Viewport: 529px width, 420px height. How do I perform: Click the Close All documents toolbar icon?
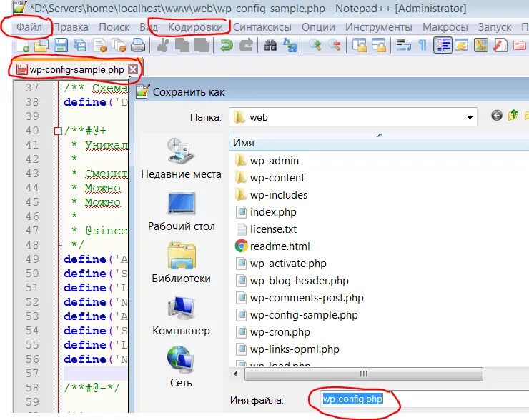pyautogui.click(x=119, y=45)
